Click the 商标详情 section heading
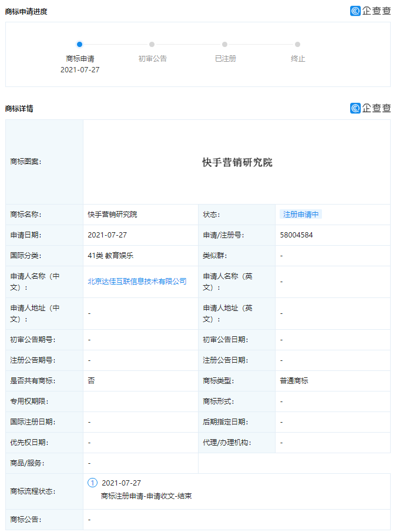The width and height of the screenshot is (396, 532). pyautogui.click(x=19, y=109)
